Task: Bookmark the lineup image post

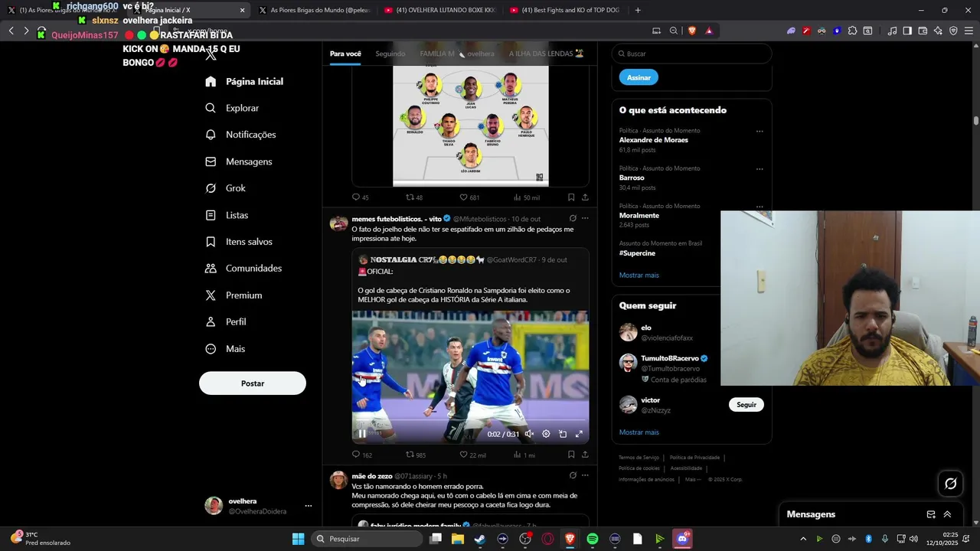Action: click(x=571, y=197)
